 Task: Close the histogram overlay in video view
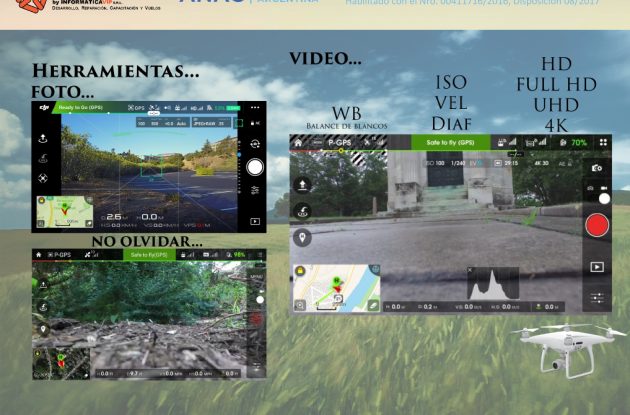tap(472, 270)
